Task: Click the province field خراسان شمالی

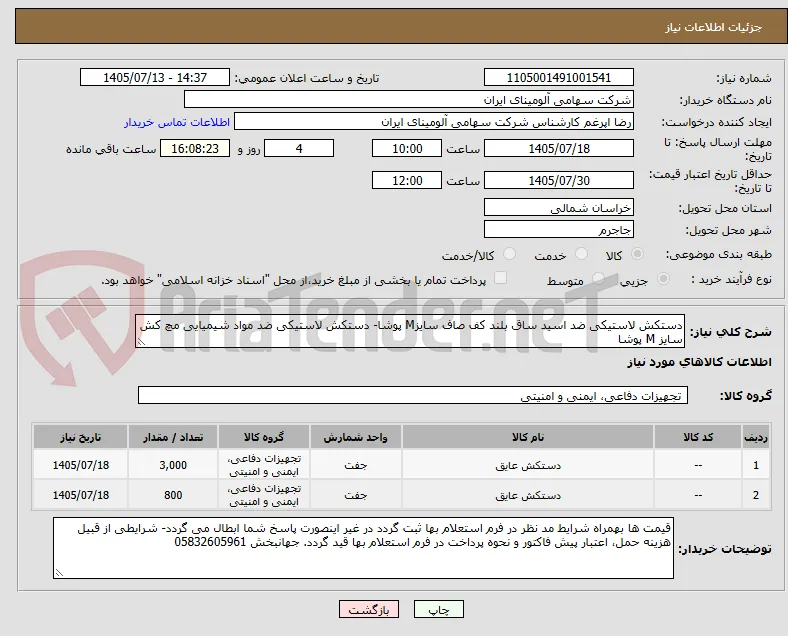Action: coord(559,207)
